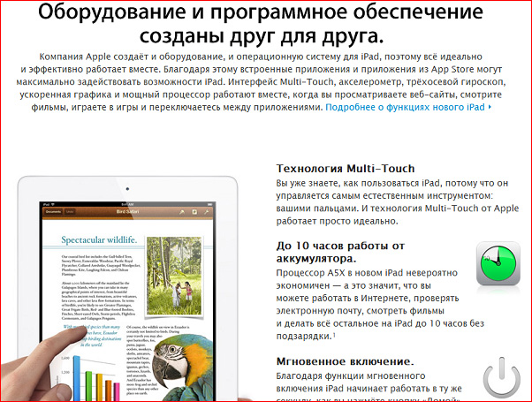Tap the Documents button in iPad toolbar
The width and height of the screenshot is (532, 402).
point(53,212)
